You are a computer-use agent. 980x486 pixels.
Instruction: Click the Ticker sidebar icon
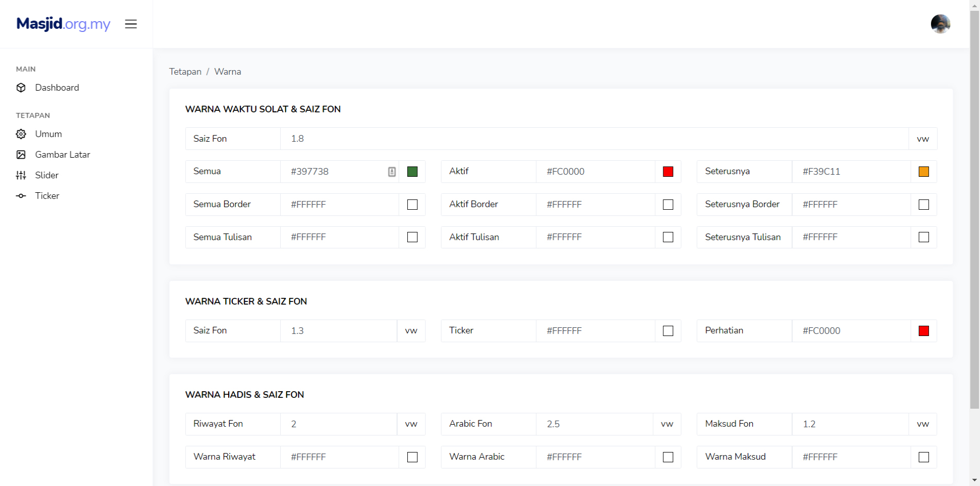pos(21,196)
